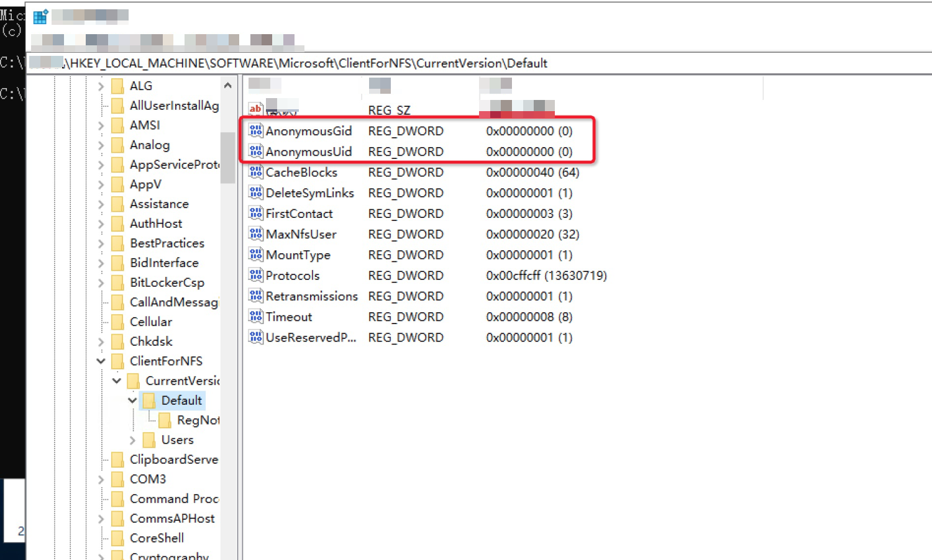This screenshot has height=560, width=932.
Task: Click the UseReservedP... DWORD value icon
Action: (255, 337)
